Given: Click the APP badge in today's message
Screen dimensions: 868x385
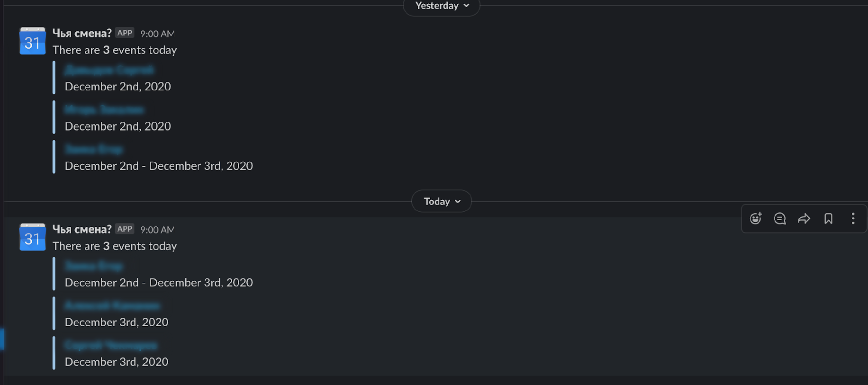Looking at the screenshot, I should pyautogui.click(x=125, y=229).
